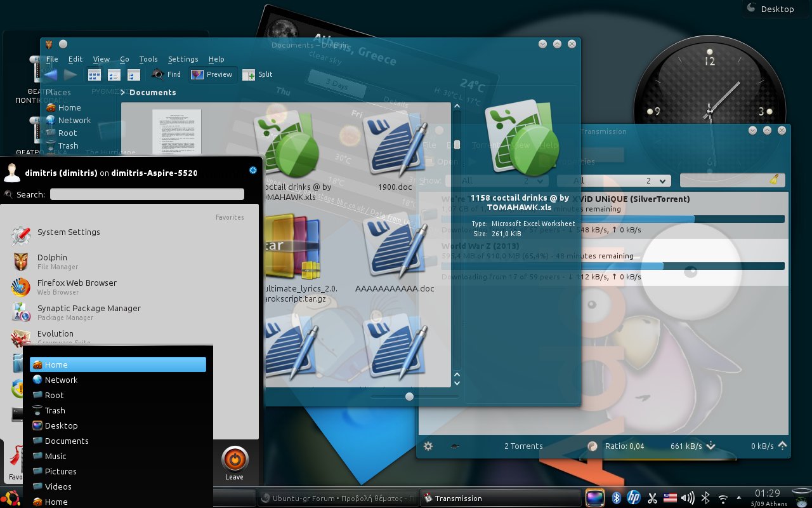Image resolution: width=812 pixels, height=508 pixels.
Task: Click the Dolphin icon zoom slider
Action: coord(409,396)
